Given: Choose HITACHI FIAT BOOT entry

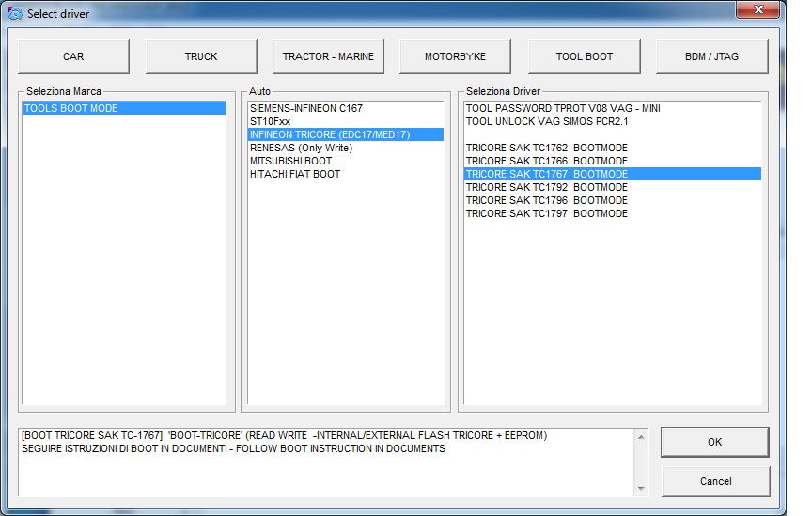Looking at the screenshot, I should (x=346, y=174).
